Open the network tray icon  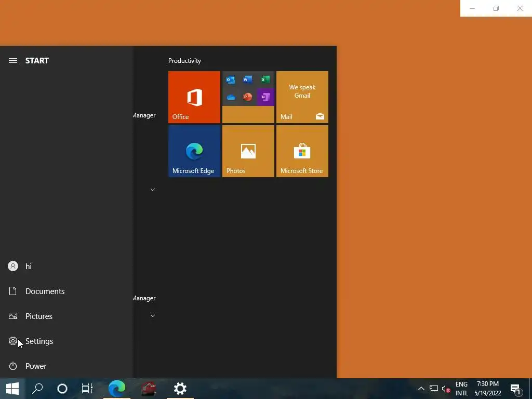[434, 389]
